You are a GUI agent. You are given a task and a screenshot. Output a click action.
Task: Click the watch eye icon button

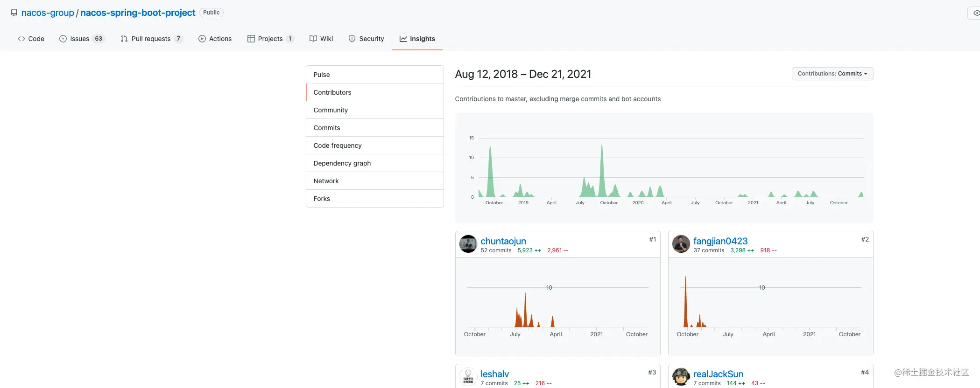click(x=974, y=13)
